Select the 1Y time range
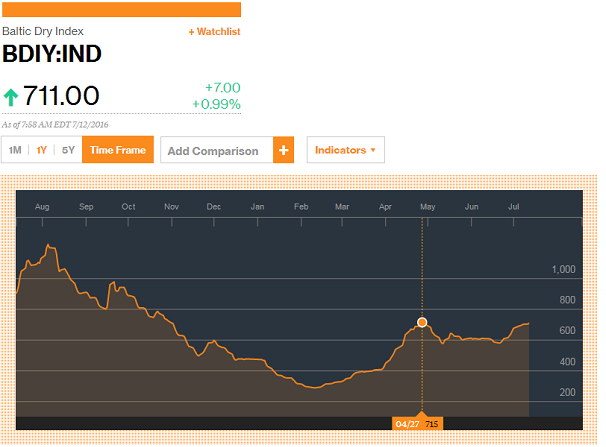 tap(41, 150)
